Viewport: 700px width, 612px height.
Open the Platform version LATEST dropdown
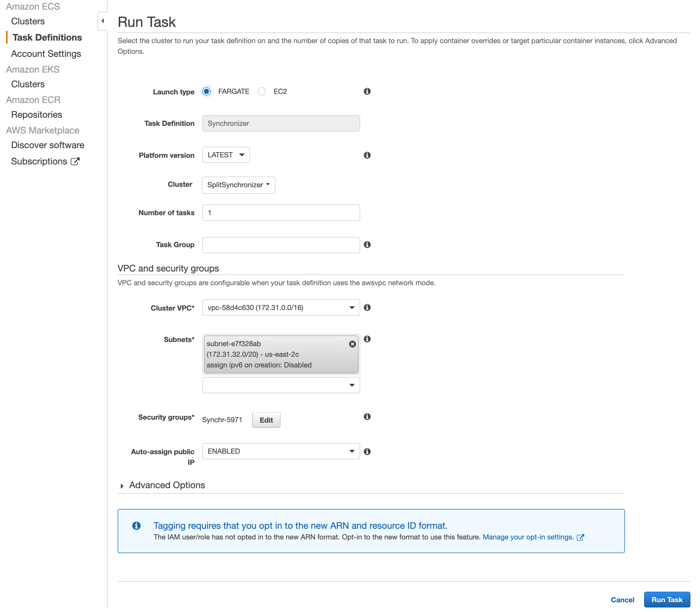226,155
